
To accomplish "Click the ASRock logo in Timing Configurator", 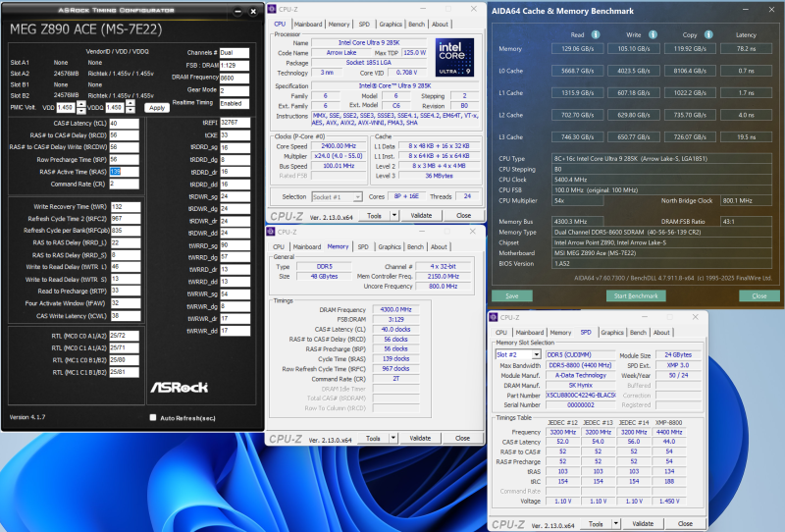I will (x=178, y=387).
